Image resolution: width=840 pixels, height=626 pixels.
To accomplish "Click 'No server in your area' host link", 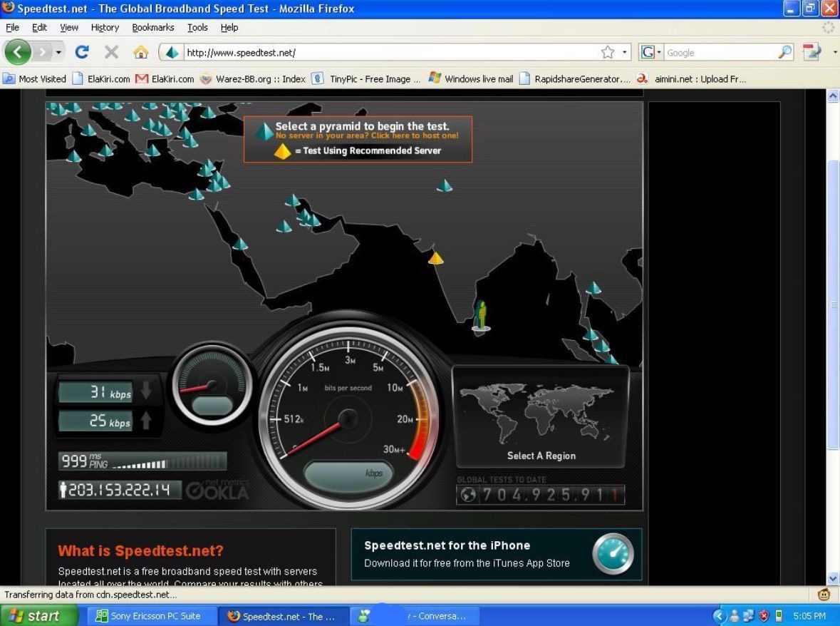I will pos(367,135).
